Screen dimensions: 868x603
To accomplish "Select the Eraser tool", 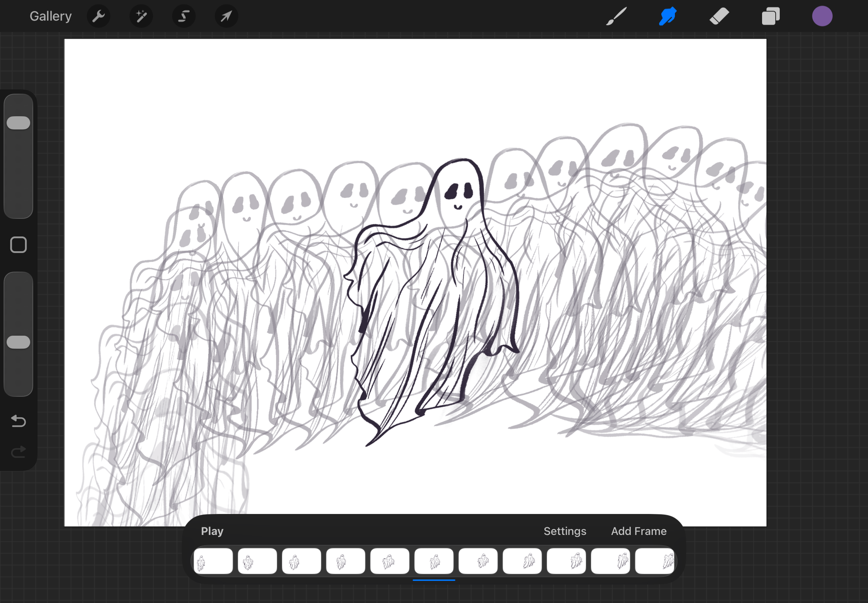I will [719, 16].
